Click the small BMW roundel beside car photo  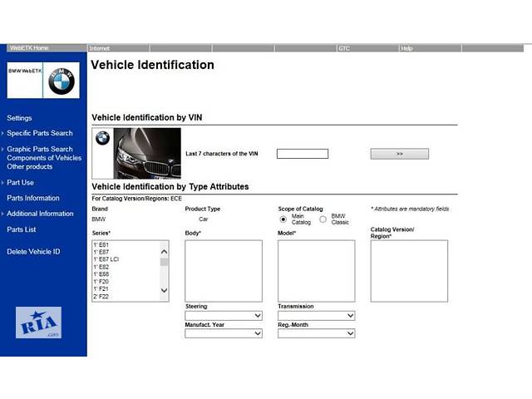coord(102,138)
